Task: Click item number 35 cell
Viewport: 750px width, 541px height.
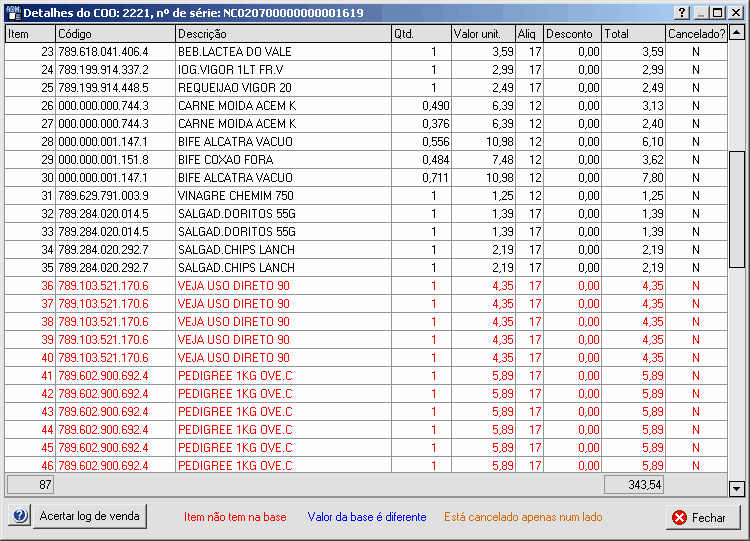Action: click(x=30, y=268)
